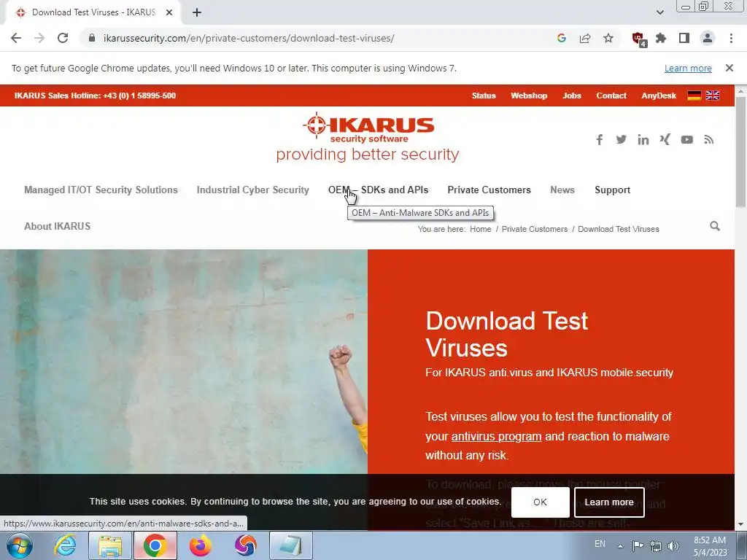Dismiss the Chrome update notification bar

click(x=729, y=68)
